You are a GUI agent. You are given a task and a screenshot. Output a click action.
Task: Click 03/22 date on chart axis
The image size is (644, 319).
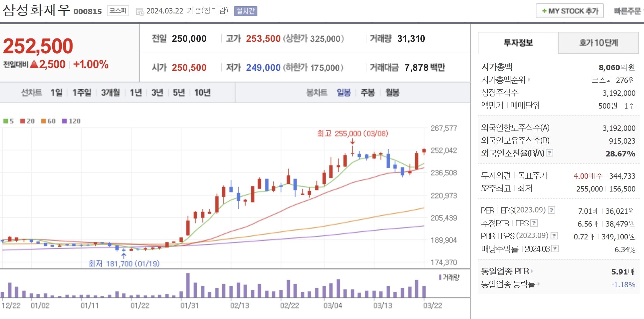click(x=433, y=306)
